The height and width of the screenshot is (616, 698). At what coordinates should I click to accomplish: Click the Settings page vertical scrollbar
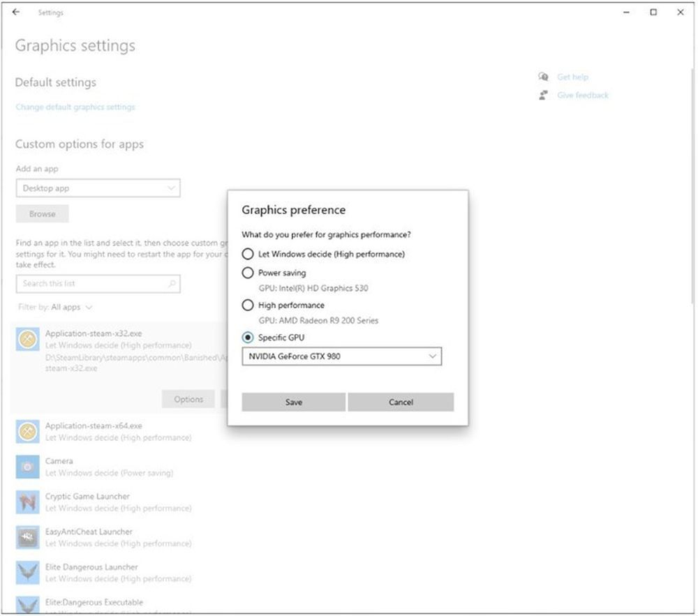(x=692, y=186)
